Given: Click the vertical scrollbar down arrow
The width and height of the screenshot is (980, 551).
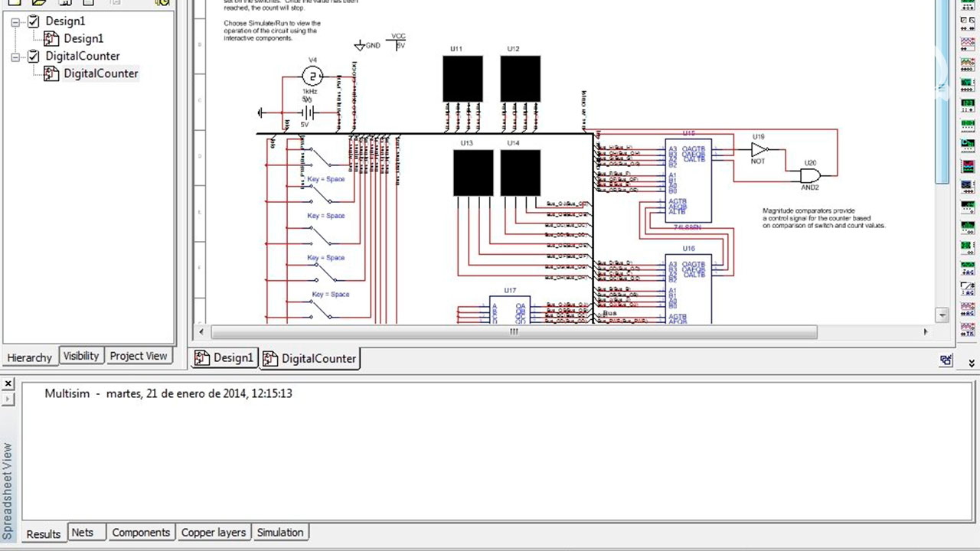Looking at the screenshot, I should pyautogui.click(x=942, y=315).
